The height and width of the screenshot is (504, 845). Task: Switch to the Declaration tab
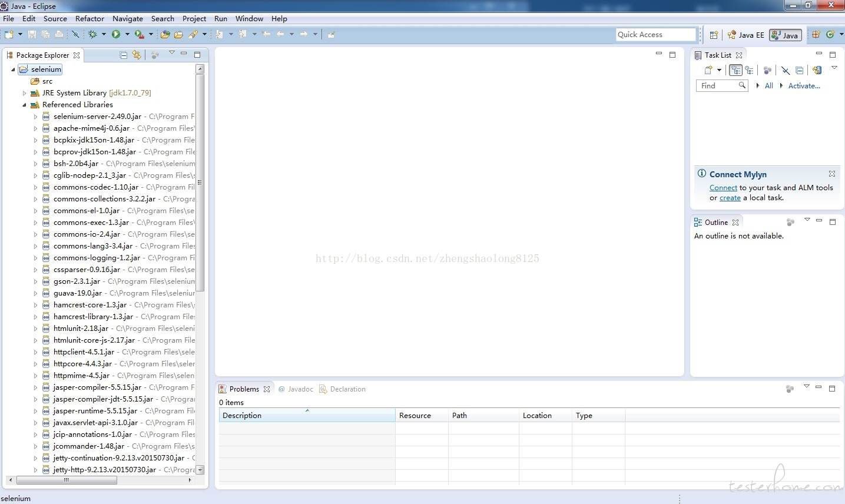(x=342, y=389)
